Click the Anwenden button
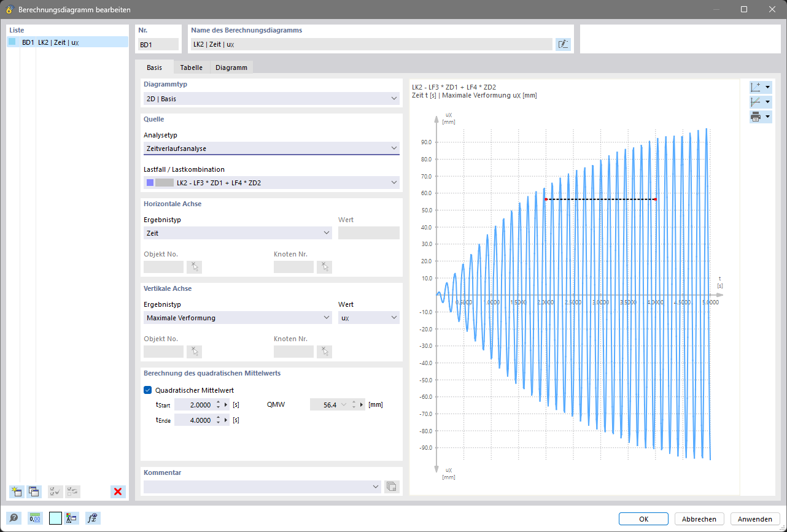This screenshot has height=532, width=787. pyautogui.click(x=755, y=519)
